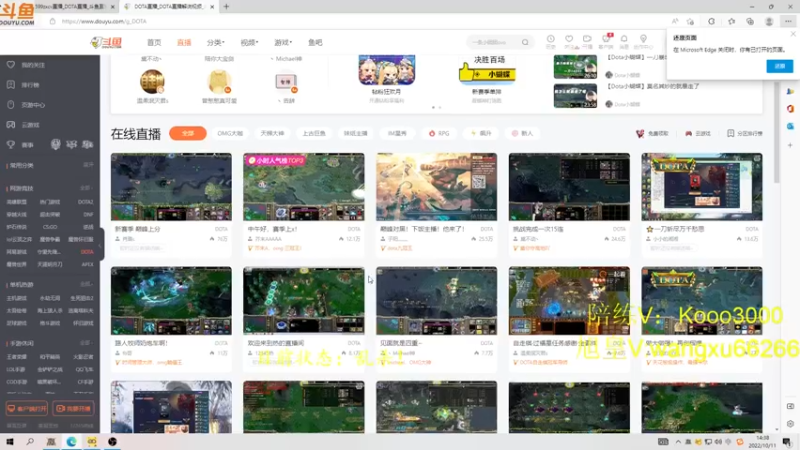Select the IM温秀 filter tab
This screenshot has width=800, height=450.
coord(397,133)
